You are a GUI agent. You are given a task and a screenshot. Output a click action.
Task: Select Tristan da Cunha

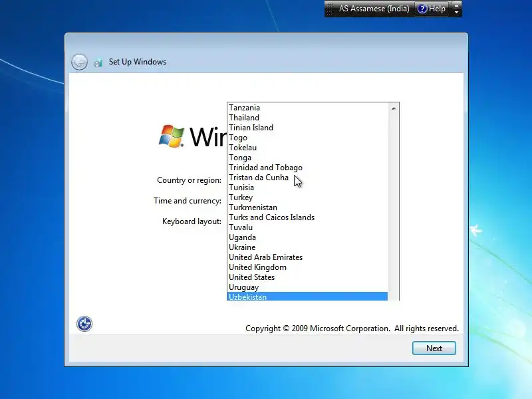[307, 178]
